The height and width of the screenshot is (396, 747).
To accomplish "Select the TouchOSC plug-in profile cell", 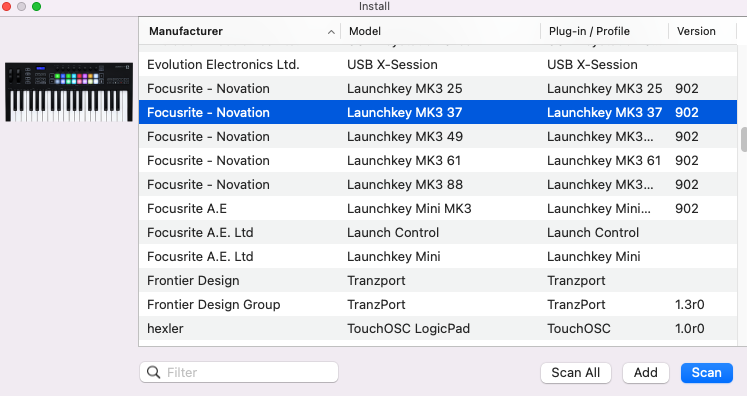I will pyautogui.click(x=578, y=328).
